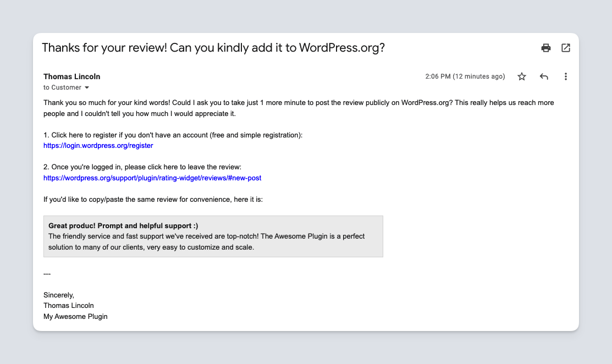Click the 'Sincerely,' closing line
This screenshot has height=364, width=612.
pyautogui.click(x=59, y=295)
